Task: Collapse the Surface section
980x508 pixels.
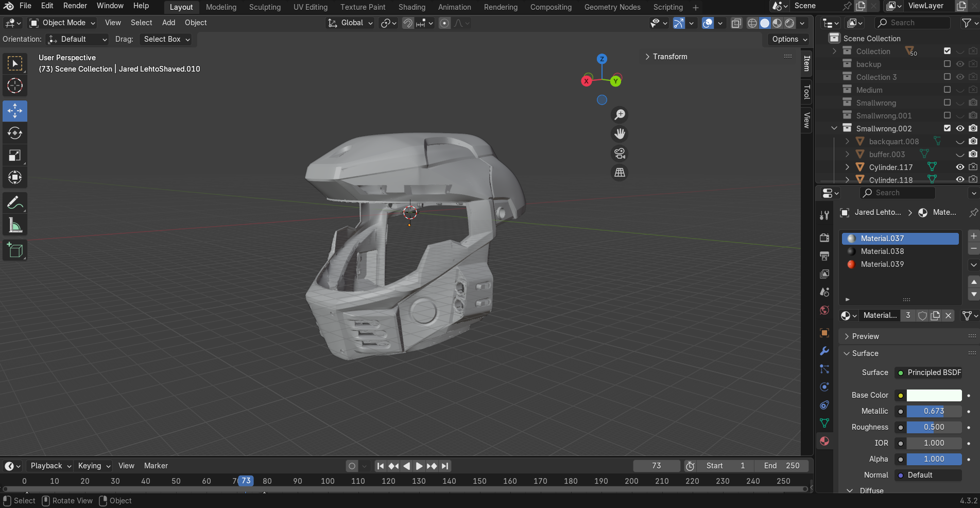Action: click(865, 353)
